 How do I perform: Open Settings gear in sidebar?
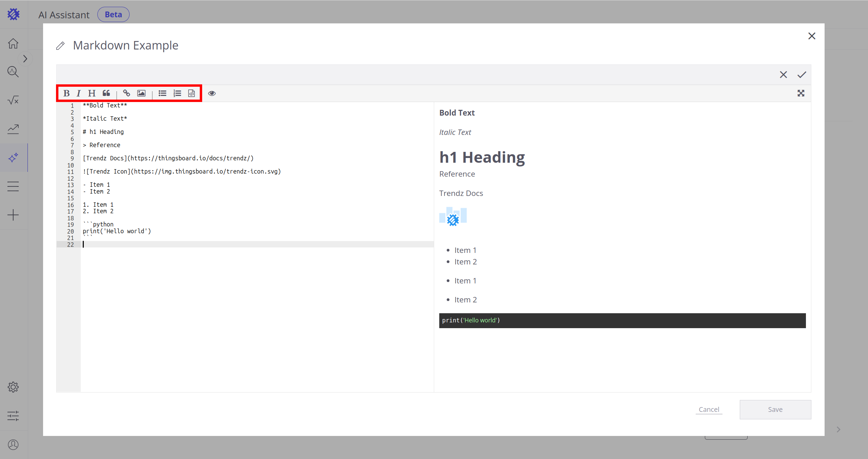point(13,387)
